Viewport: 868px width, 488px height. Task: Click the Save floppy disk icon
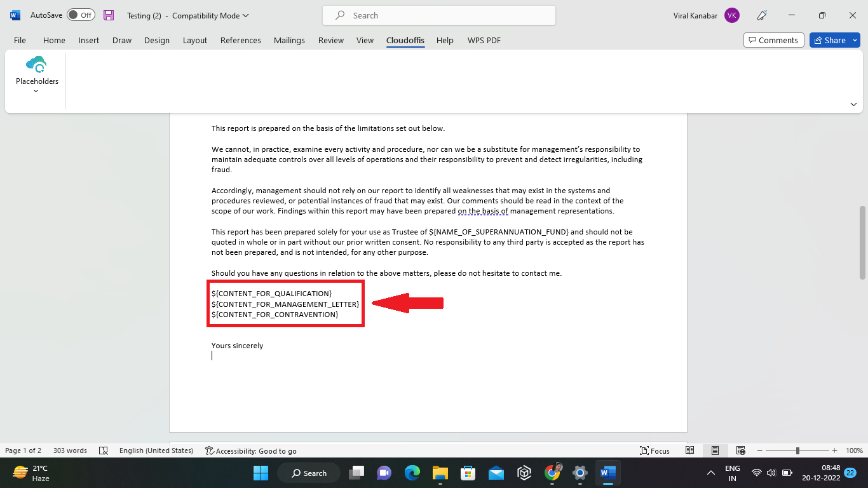[x=109, y=15]
